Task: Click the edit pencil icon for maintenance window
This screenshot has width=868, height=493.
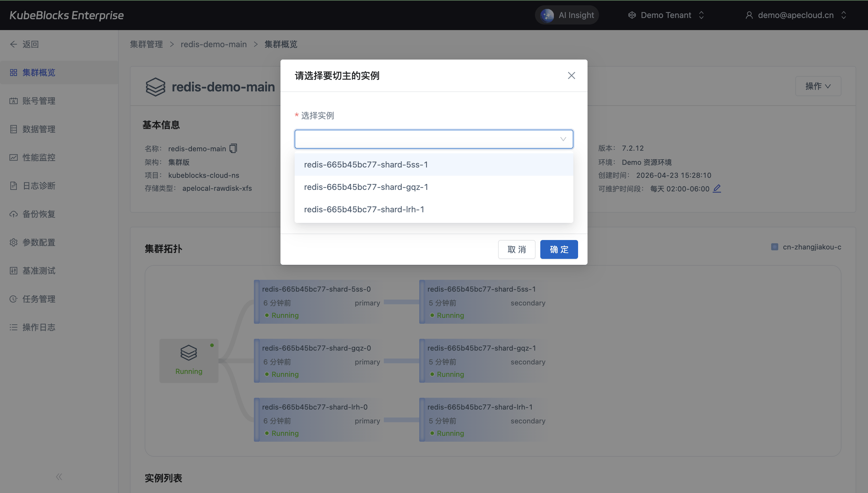Action: click(717, 189)
